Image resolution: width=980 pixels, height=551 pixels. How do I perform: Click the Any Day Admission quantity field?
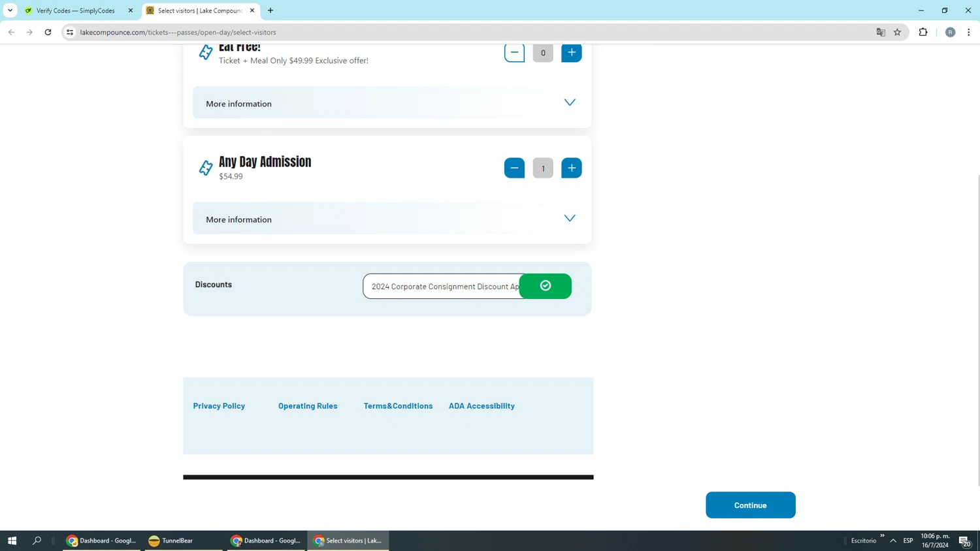tap(543, 168)
